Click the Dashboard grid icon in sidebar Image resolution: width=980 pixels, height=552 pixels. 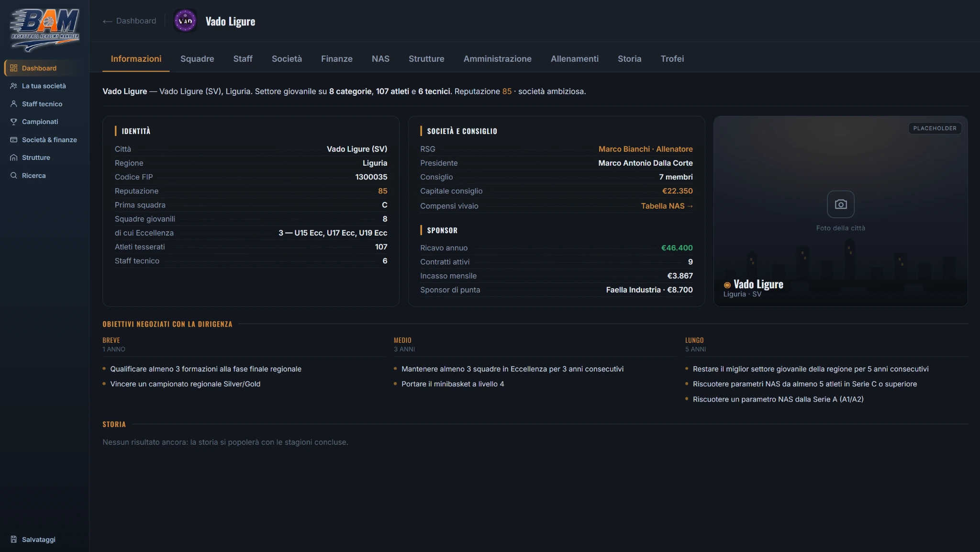coord(14,68)
